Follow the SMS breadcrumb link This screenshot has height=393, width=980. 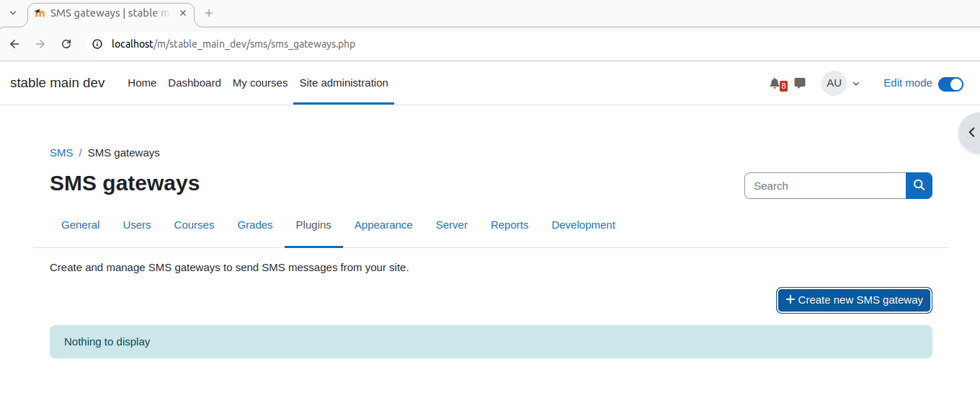(x=61, y=153)
